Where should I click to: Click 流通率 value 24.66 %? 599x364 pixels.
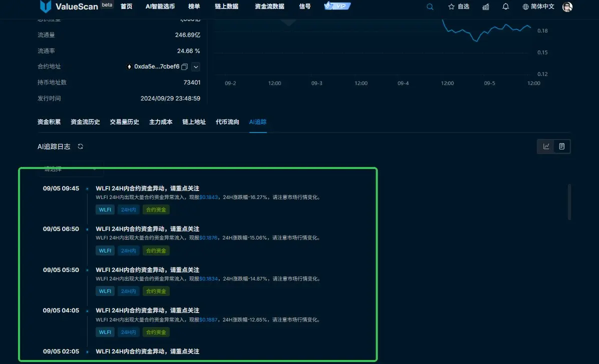pos(188,50)
